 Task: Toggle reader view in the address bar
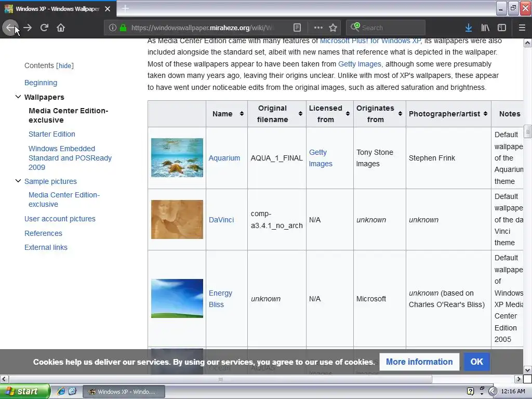(x=297, y=28)
